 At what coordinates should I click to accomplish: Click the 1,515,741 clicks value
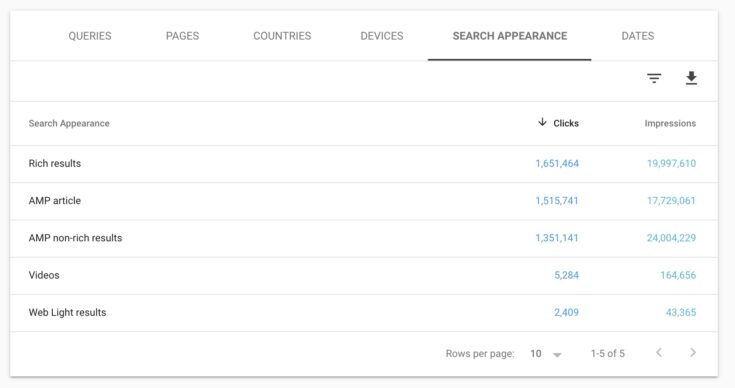point(557,201)
